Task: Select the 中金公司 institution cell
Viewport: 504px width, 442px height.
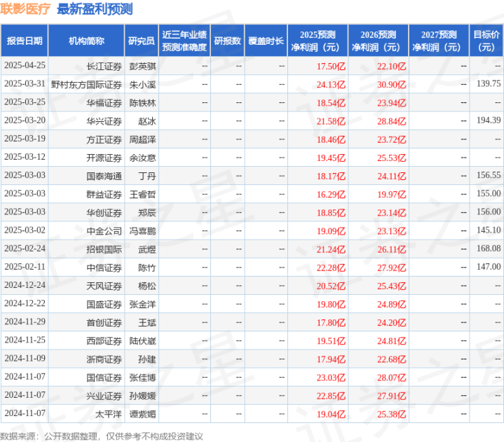Action: (104, 231)
